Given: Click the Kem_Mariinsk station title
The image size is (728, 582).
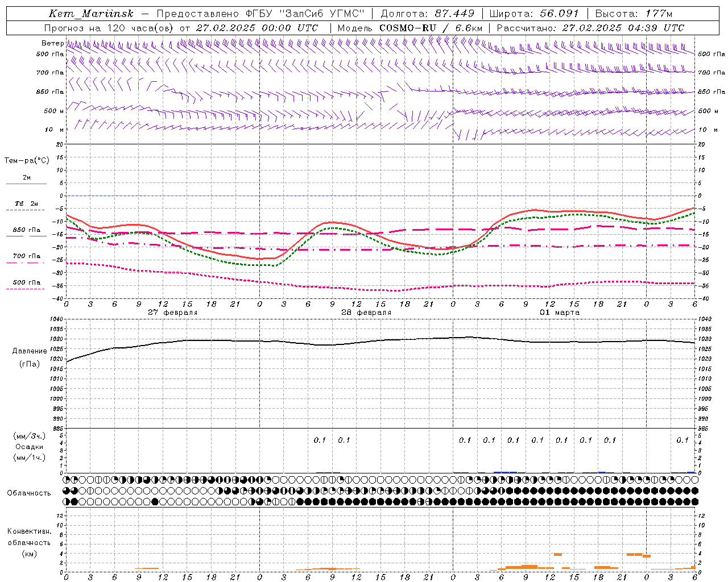Looking at the screenshot, I should [91, 14].
